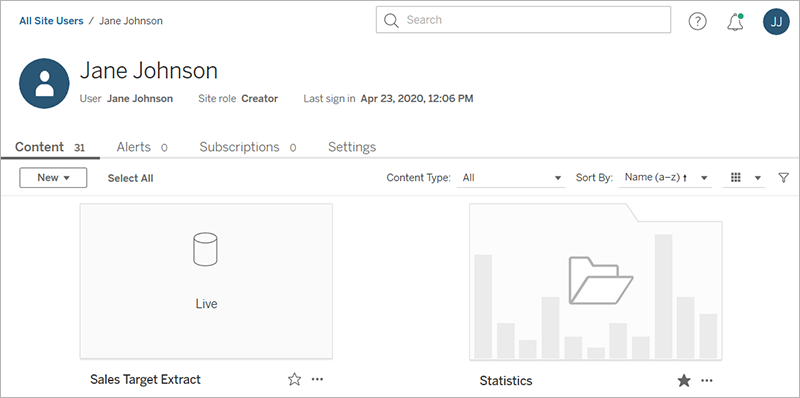
Task: Open the help question mark icon
Action: (697, 21)
